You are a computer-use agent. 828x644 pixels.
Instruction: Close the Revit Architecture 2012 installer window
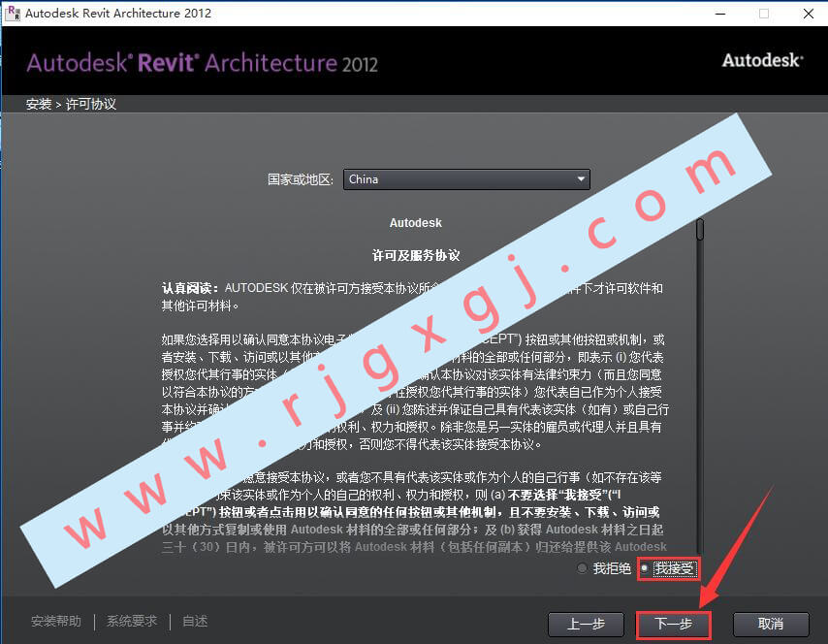tap(808, 14)
